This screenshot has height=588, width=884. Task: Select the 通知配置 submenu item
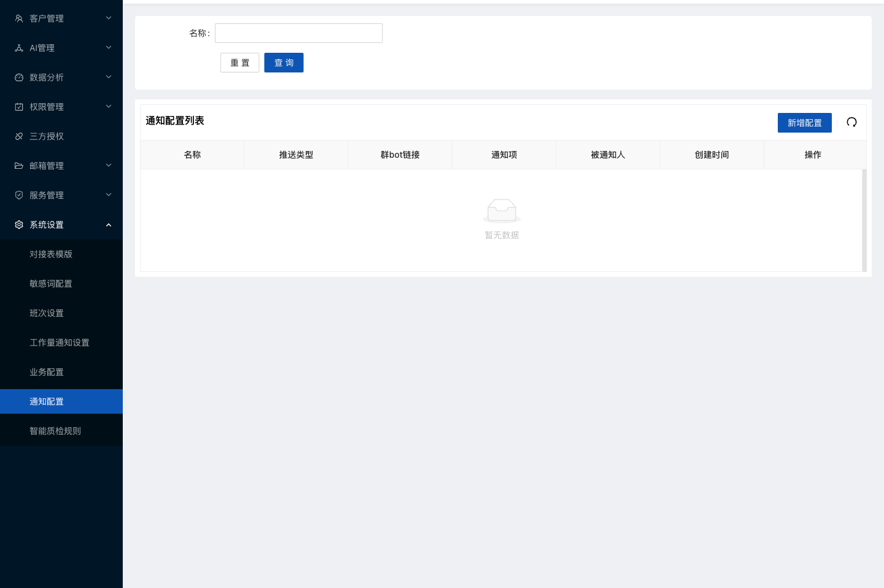pos(61,401)
